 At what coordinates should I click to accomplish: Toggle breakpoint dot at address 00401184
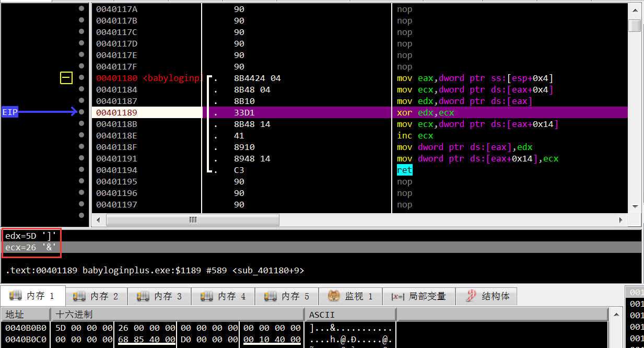(x=81, y=89)
